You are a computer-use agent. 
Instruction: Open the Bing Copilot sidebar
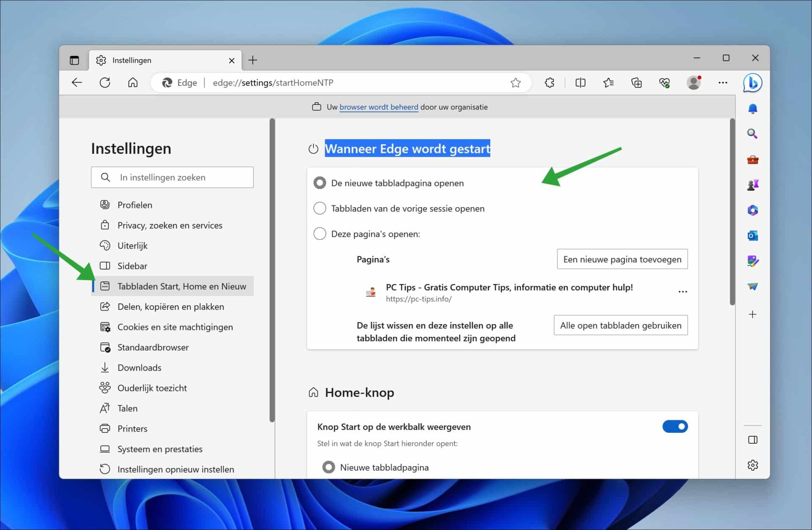(x=753, y=83)
